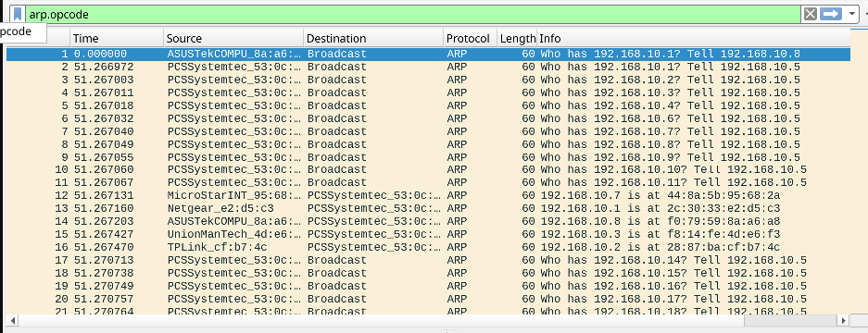Select UnionManTech_4d:e6 ARP reply row
This screenshot has height=333, width=868.
[428, 234]
